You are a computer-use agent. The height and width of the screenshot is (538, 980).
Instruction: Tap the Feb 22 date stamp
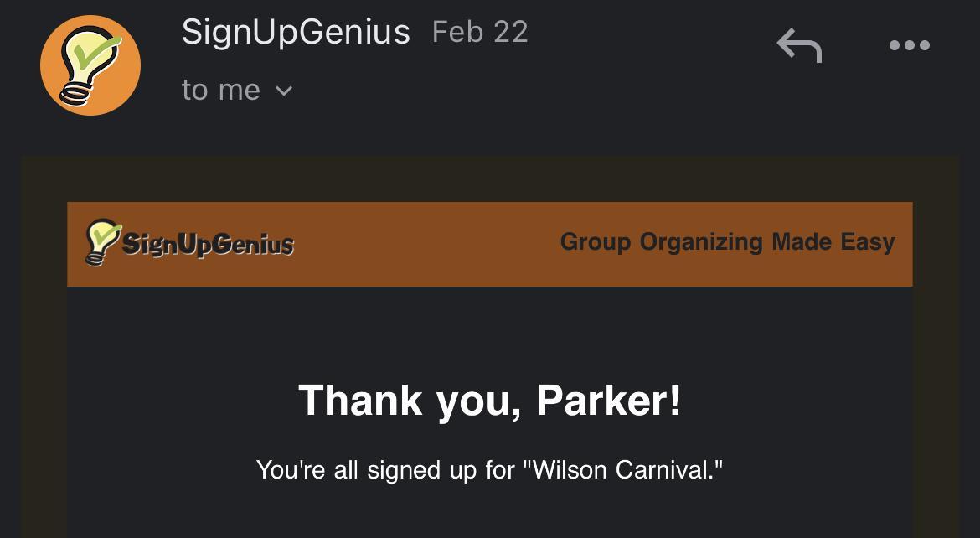[480, 33]
